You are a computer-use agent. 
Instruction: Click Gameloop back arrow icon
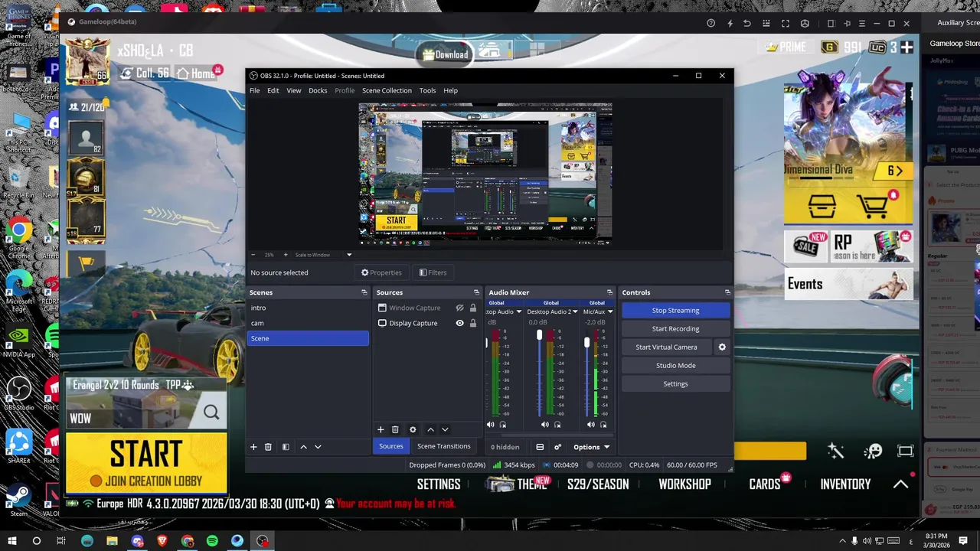747,24
